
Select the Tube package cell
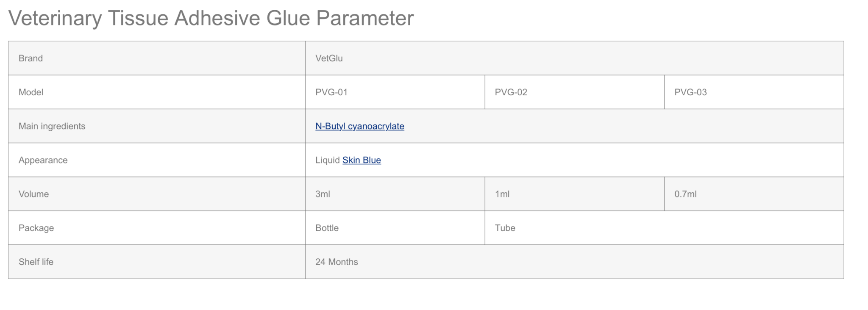505,228
